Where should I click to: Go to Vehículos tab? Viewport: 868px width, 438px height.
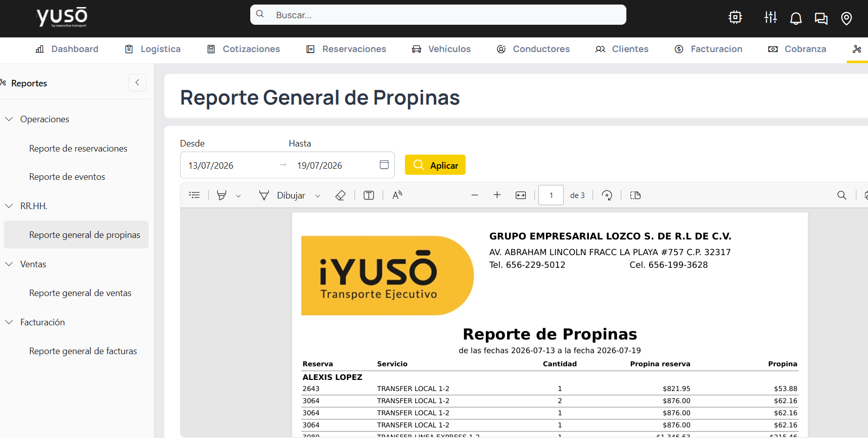click(441, 49)
